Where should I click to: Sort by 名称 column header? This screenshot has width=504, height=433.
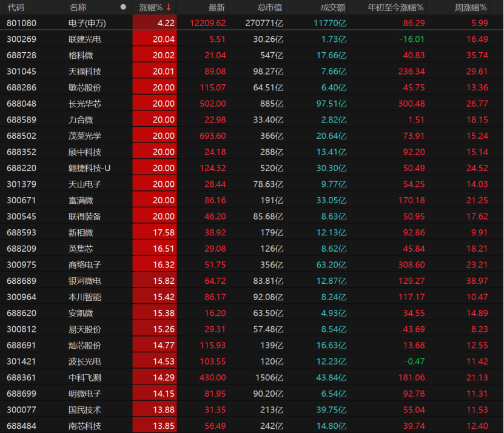(78, 7)
